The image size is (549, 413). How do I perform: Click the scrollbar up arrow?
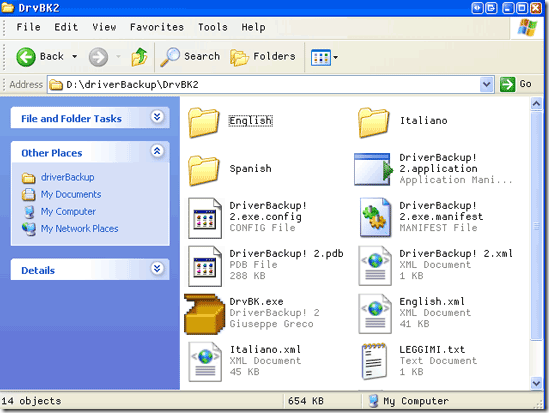click(x=536, y=104)
